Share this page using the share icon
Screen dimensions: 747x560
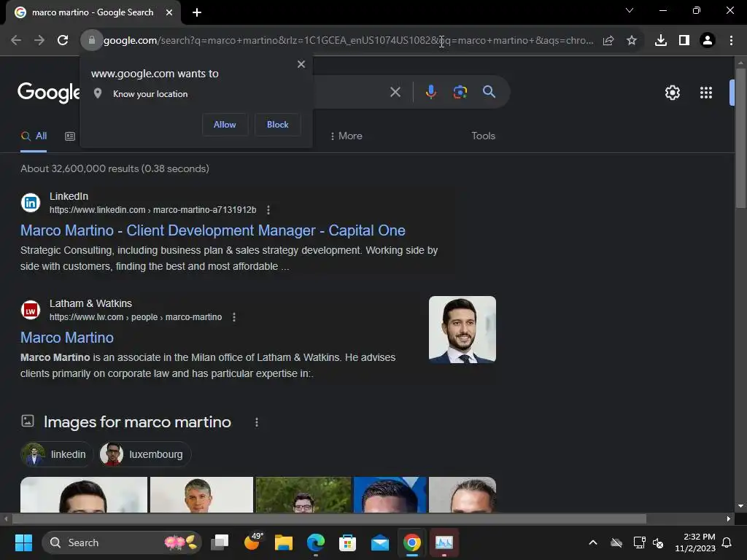[x=608, y=41]
